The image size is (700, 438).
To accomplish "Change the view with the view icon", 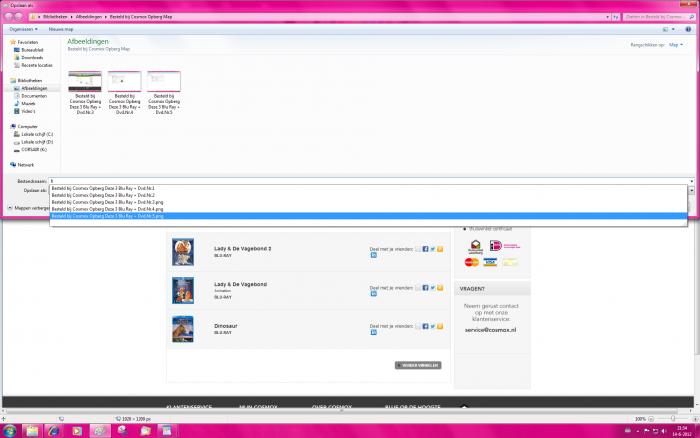I will (x=665, y=29).
